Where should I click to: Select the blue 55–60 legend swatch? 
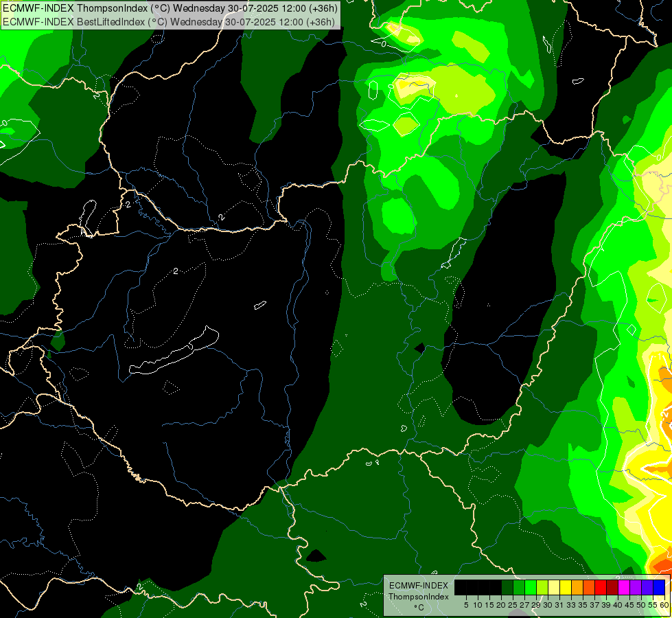pos(659,587)
